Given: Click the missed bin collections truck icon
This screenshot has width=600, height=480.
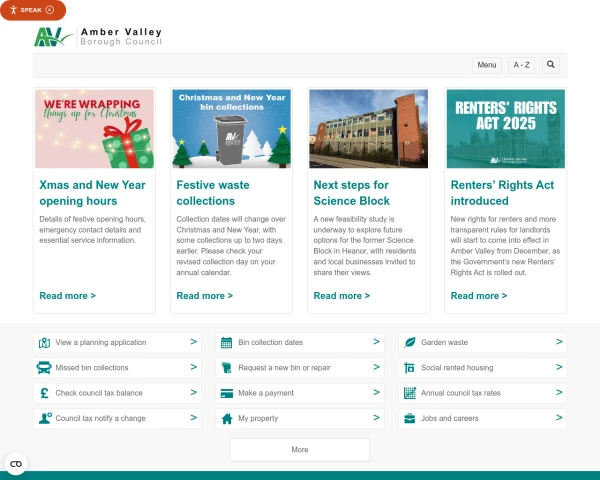Looking at the screenshot, I should pos(44,368).
